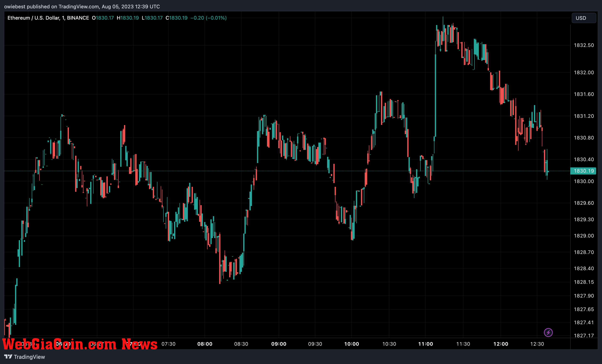This screenshot has height=364, width=602.
Task: Click the 08:30 time axis label
Action: click(x=241, y=344)
